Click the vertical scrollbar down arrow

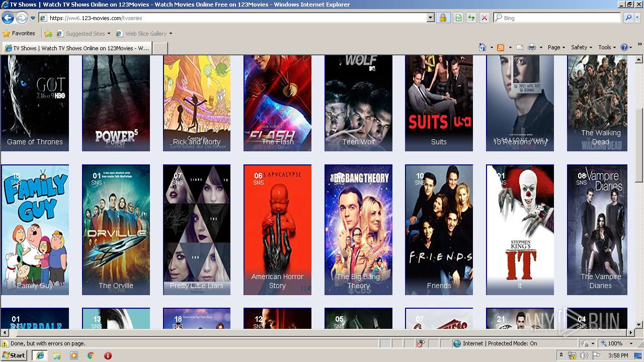(639, 325)
